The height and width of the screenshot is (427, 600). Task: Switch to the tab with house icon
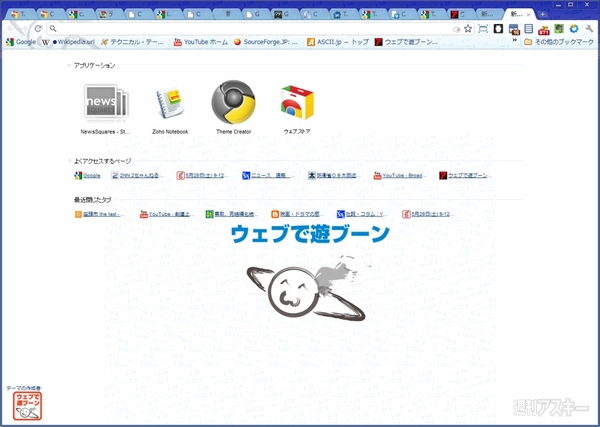pyautogui.click(x=342, y=15)
